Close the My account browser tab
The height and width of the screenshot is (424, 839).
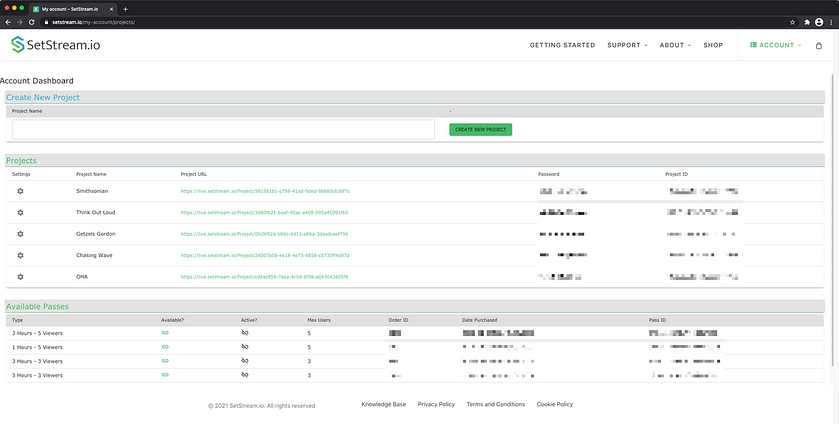pyautogui.click(x=111, y=9)
